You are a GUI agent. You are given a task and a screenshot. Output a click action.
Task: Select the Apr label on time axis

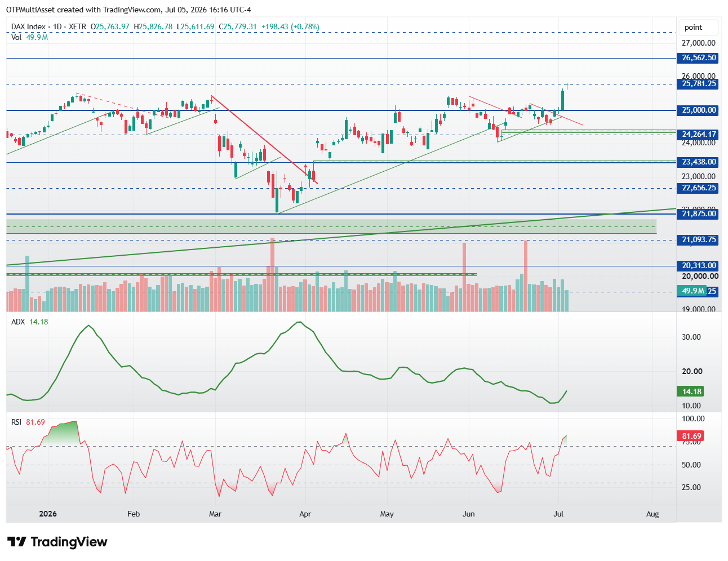tap(305, 514)
